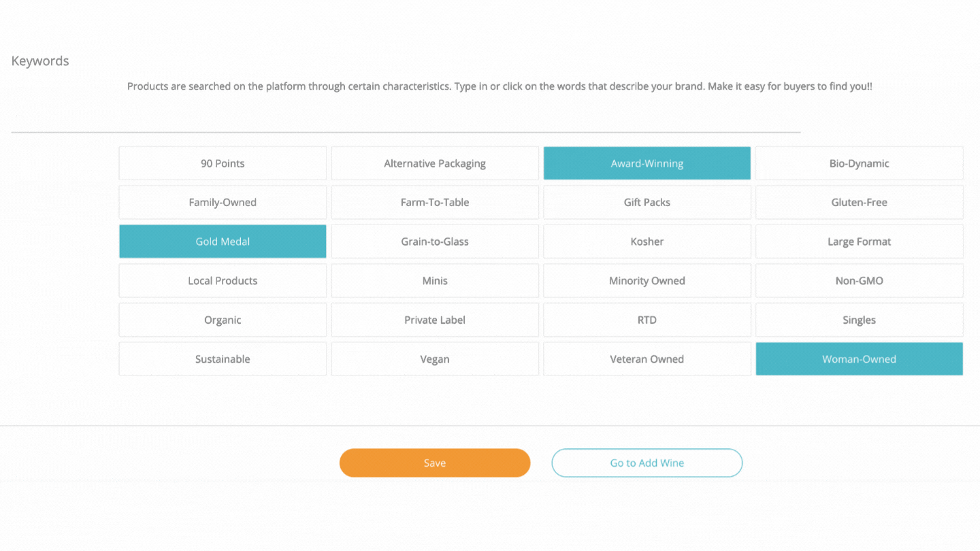Select the Gluten-Free keyword
Image resolution: width=980 pixels, height=551 pixels.
point(859,202)
